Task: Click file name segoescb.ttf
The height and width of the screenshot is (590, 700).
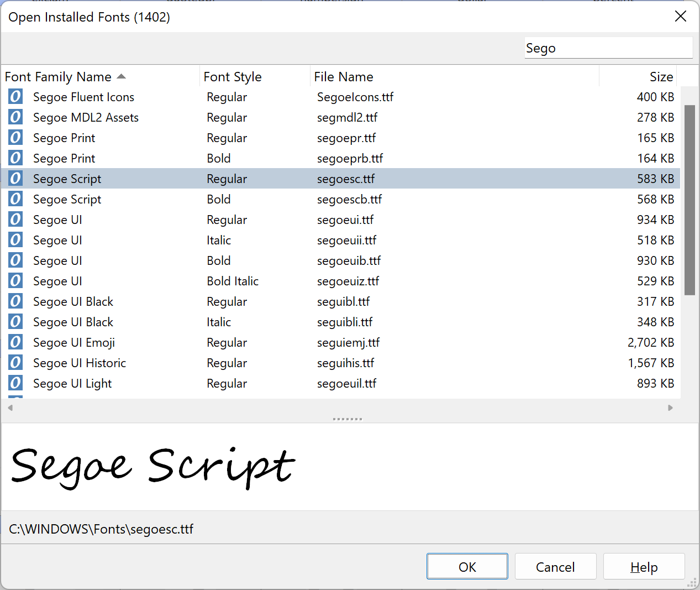Action: point(349,199)
